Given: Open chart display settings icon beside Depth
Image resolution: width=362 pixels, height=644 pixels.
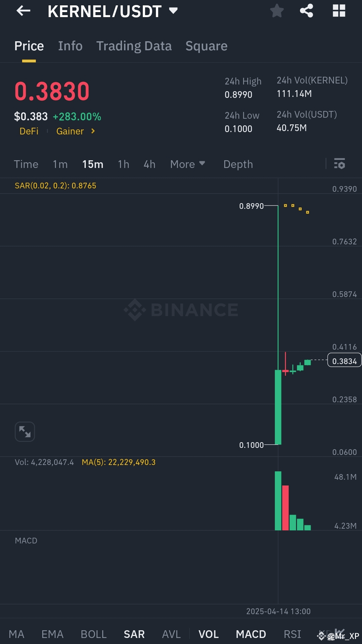Looking at the screenshot, I should pyautogui.click(x=339, y=164).
